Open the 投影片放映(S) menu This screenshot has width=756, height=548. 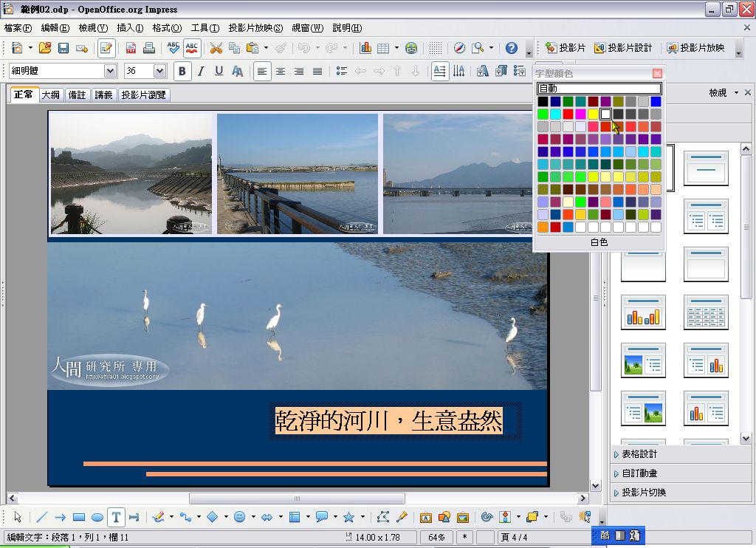point(255,28)
